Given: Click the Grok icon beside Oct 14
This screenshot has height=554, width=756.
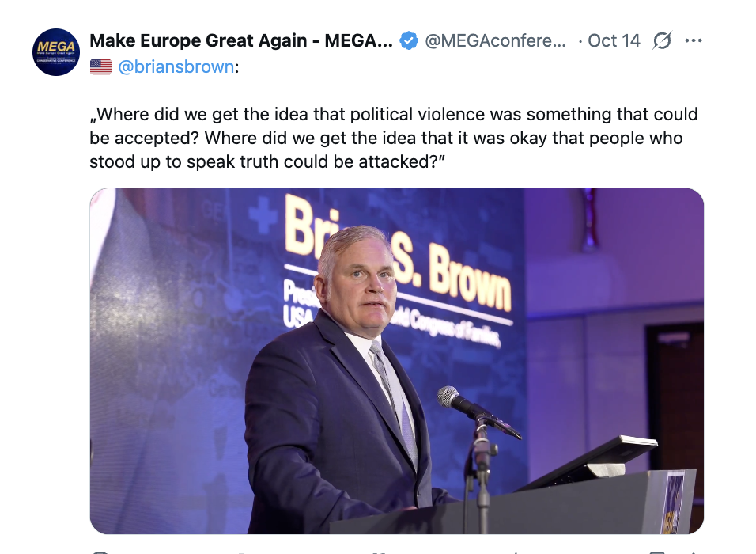Looking at the screenshot, I should click(x=661, y=41).
